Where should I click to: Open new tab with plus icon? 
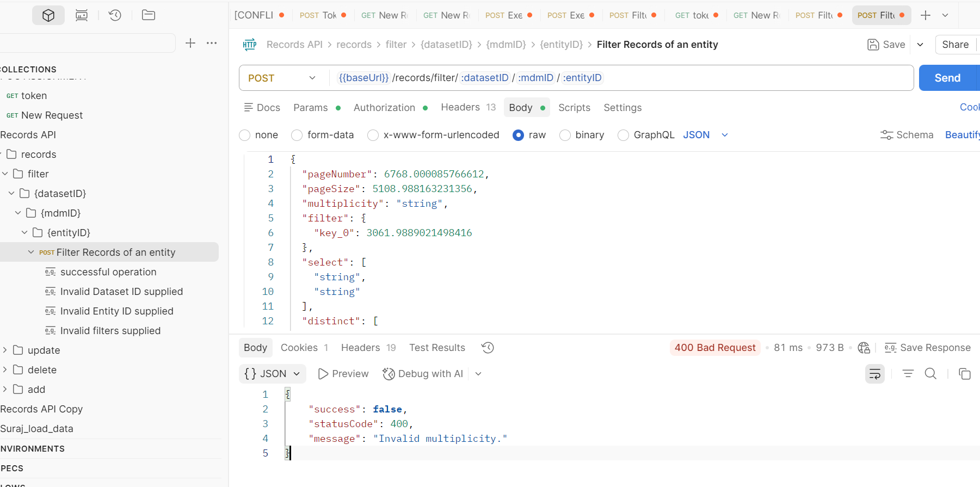(x=925, y=15)
